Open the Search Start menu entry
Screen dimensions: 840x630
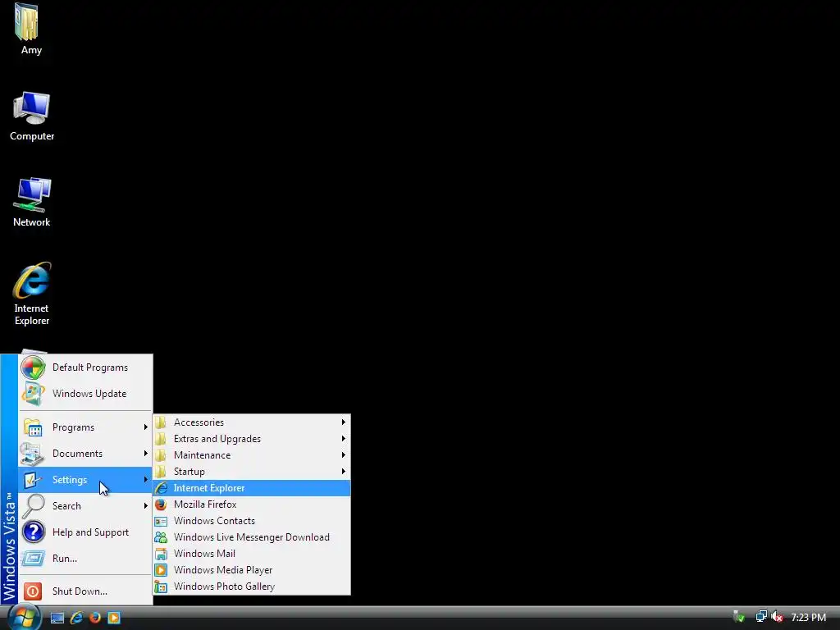click(x=85, y=505)
